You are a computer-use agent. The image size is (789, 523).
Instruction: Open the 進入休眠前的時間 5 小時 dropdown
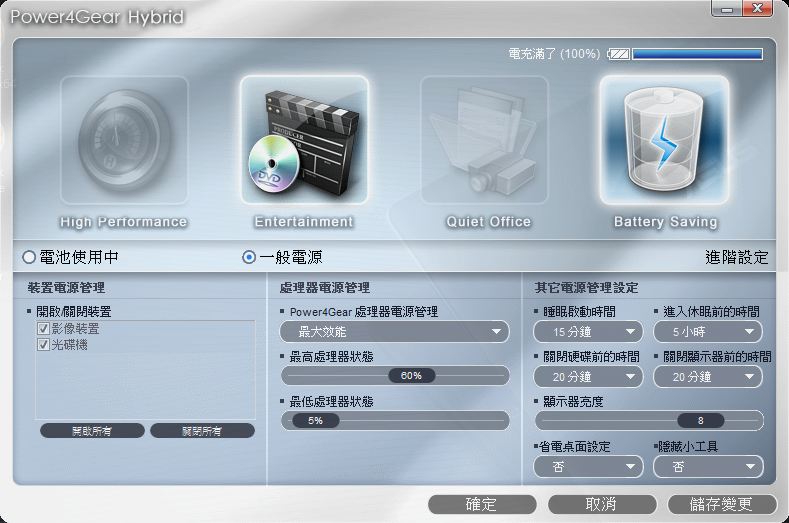[x=707, y=332]
